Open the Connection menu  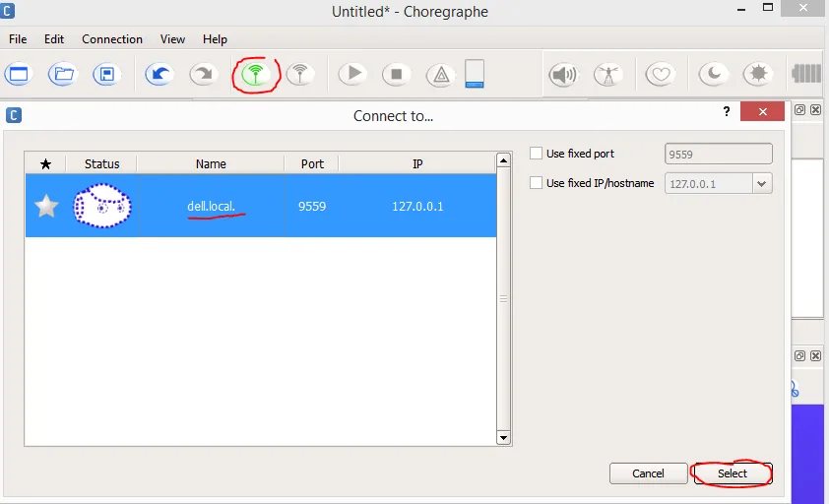(112, 39)
